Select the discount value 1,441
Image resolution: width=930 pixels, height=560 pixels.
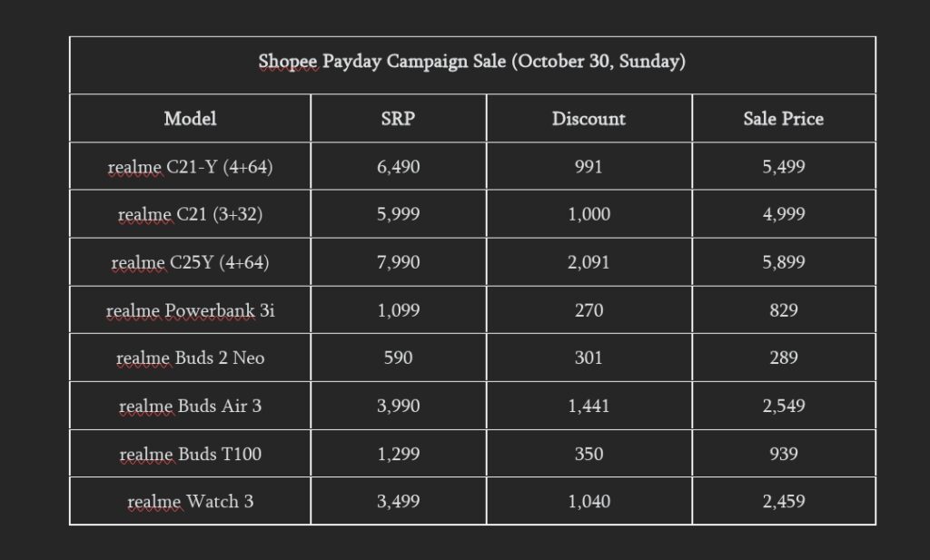click(x=589, y=406)
